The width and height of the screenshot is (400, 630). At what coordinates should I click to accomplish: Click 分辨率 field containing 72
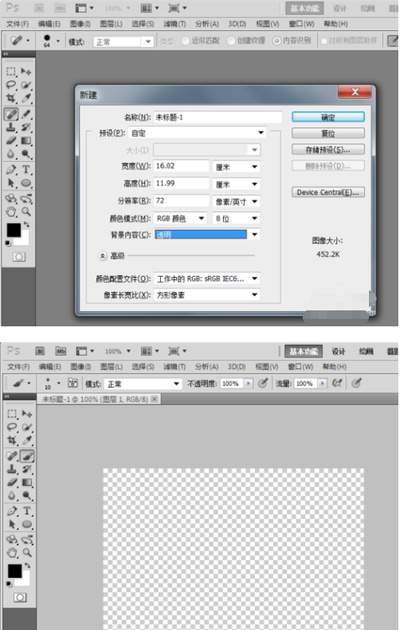click(x=181, y=201)
